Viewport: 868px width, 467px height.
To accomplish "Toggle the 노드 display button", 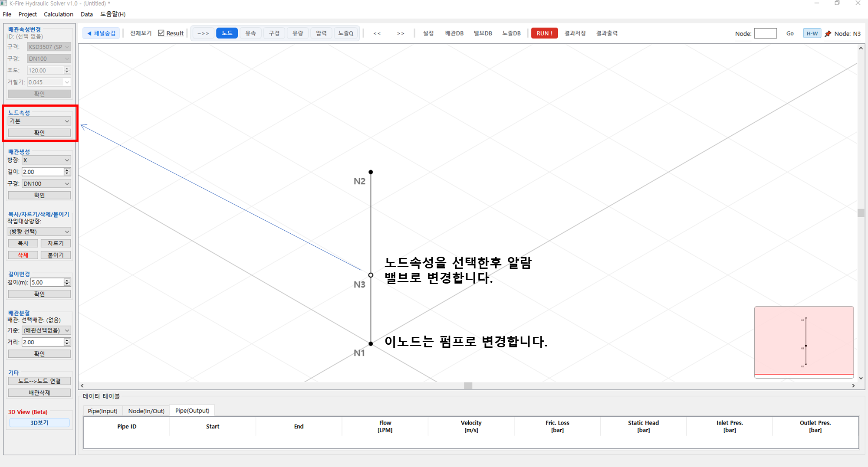I will tap(227, 33).
